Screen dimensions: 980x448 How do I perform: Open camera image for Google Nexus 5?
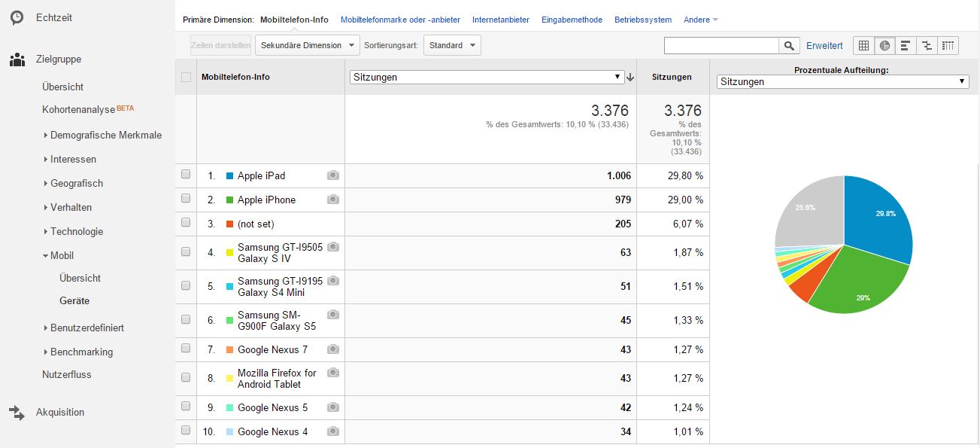(x=333, y=407)
